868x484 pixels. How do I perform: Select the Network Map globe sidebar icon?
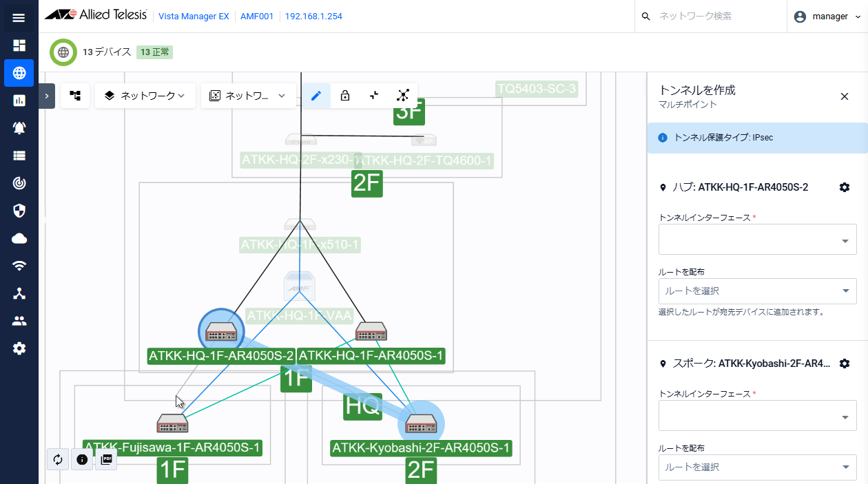tap(19, 73)
